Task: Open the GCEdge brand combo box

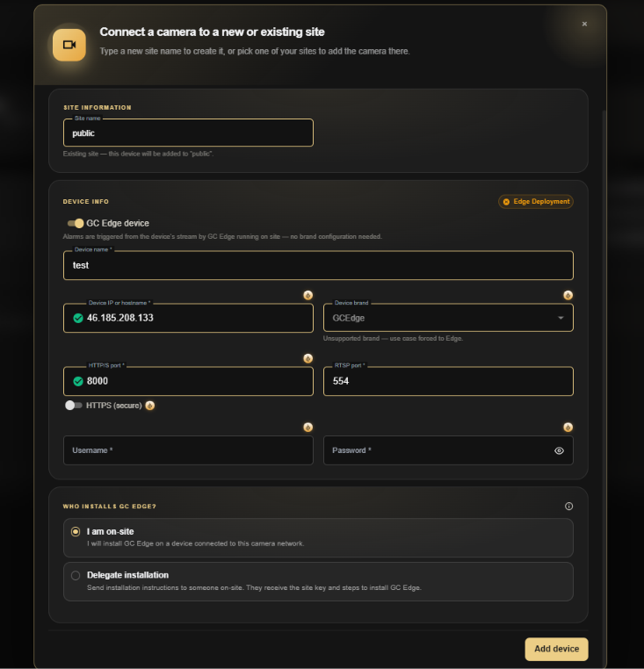Action: click(448, 318)
